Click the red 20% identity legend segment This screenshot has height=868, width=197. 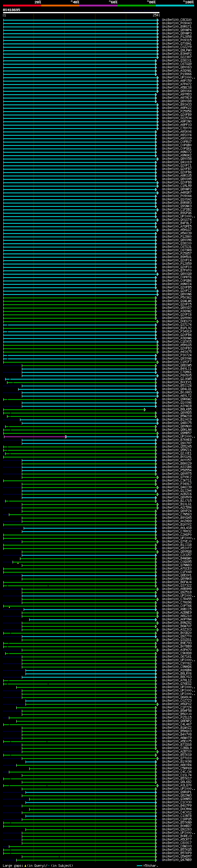[22, 6]
